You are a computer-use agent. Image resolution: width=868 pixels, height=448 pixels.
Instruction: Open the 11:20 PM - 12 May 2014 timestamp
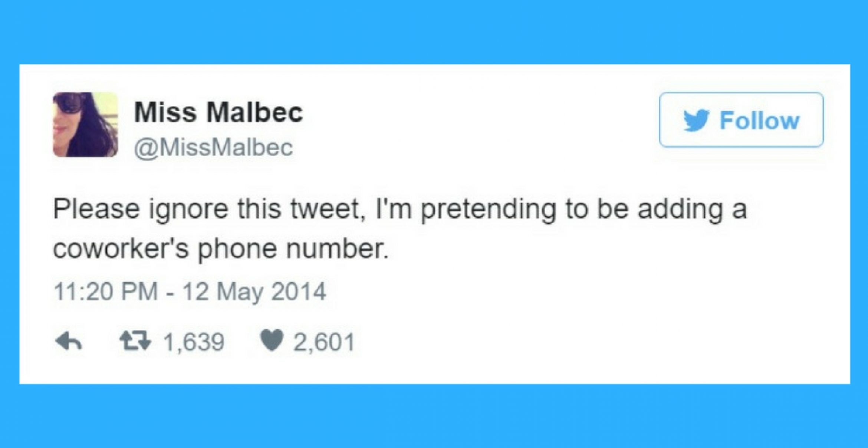190,292
